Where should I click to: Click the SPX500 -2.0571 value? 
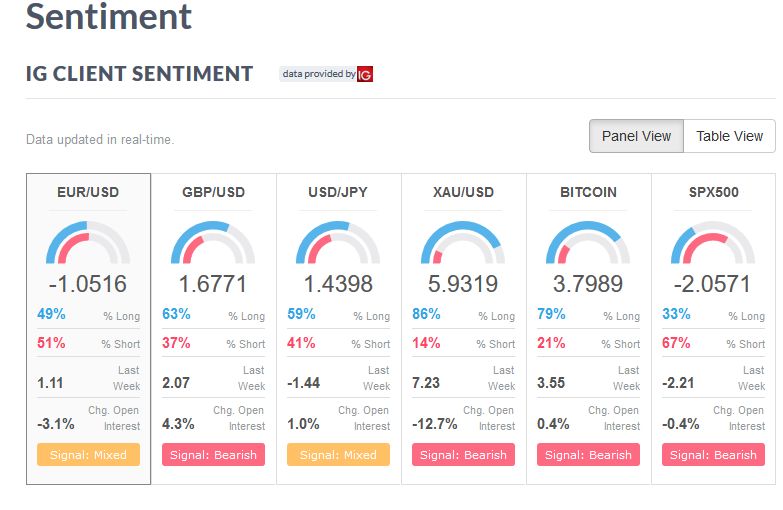712,284
